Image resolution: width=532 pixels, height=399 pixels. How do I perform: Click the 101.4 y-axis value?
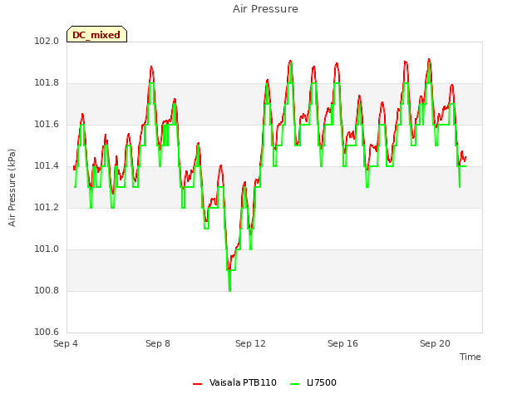(x=47, y=166)
